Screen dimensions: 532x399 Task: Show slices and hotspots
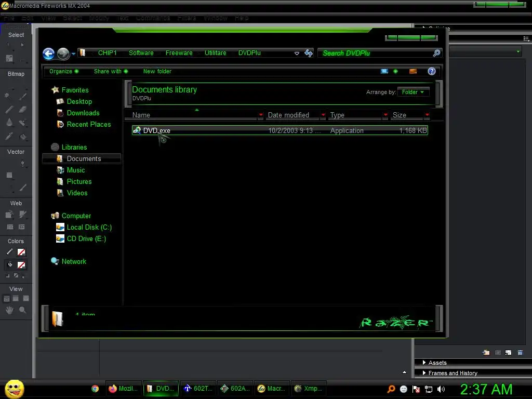(x=22, y=227)
